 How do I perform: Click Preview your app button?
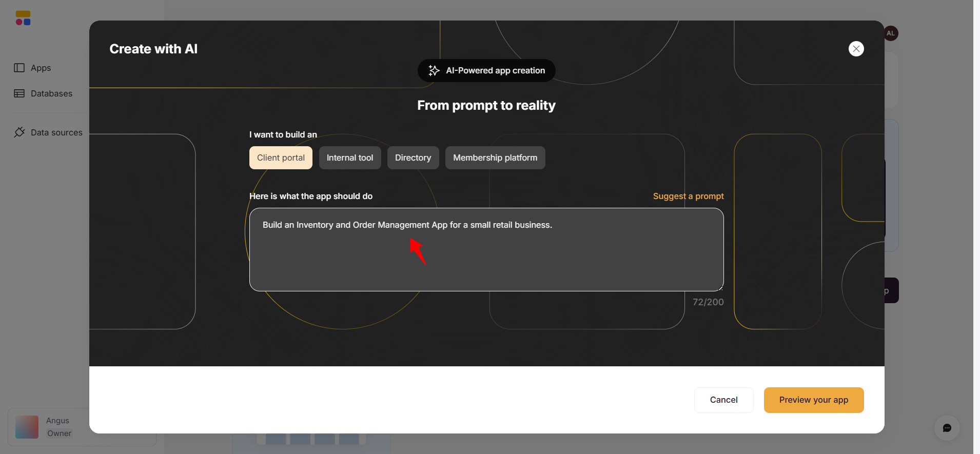[814, 400]
